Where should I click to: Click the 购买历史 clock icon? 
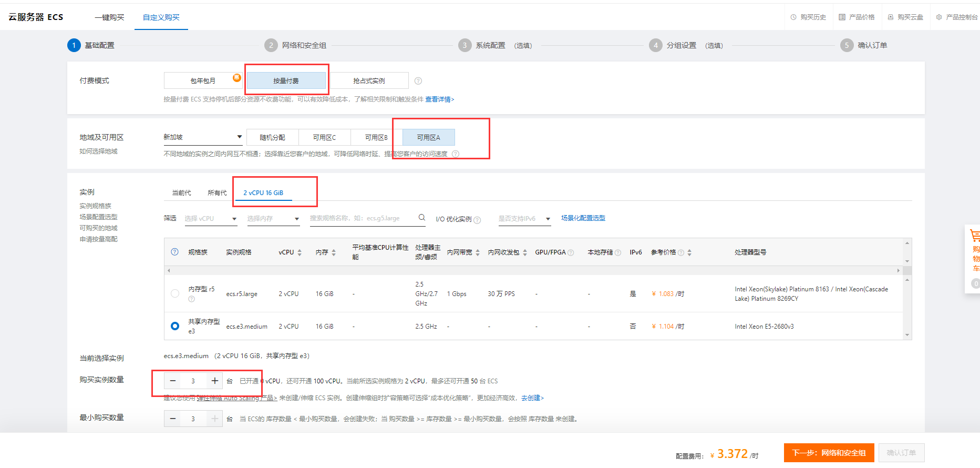(x=793, y=17)
